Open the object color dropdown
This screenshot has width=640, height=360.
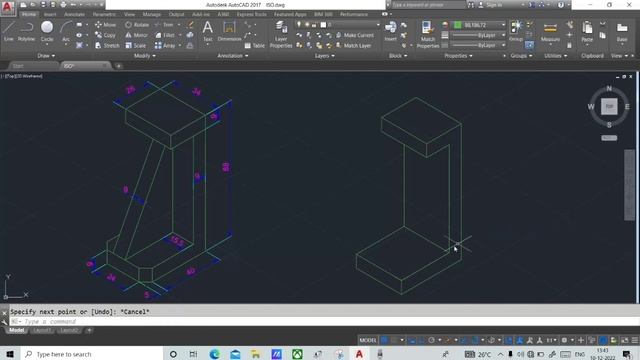(x=479, y=25)
